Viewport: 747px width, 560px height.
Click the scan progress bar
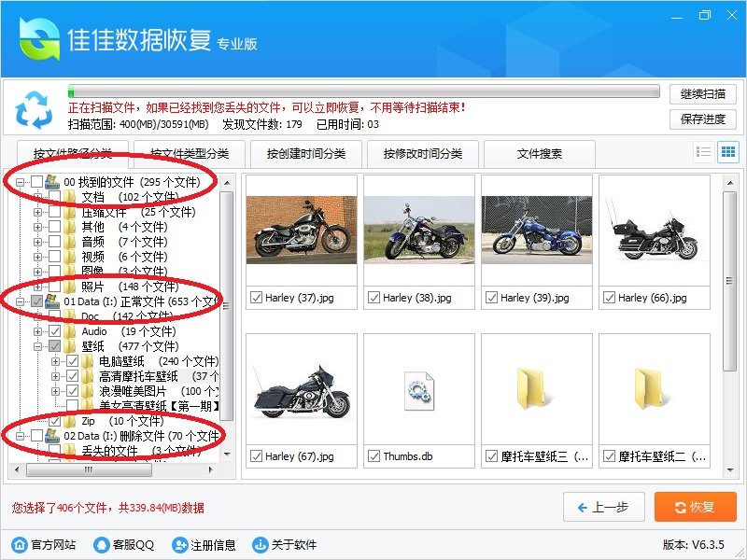pos(364,91)
